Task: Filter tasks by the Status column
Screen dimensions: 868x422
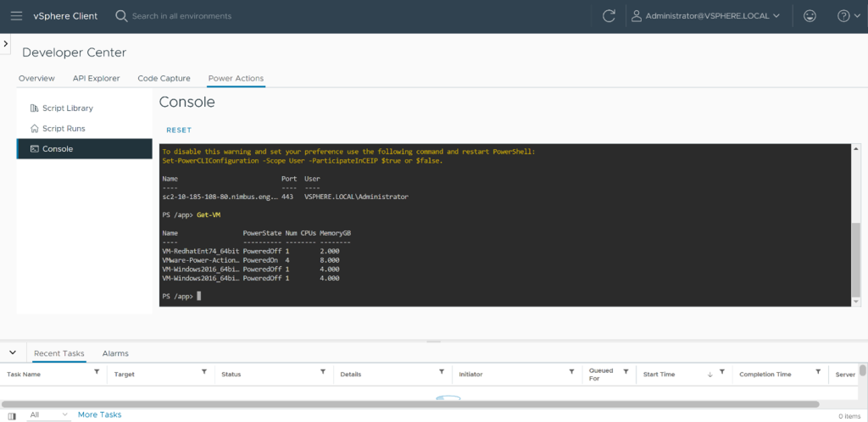Action: click(x=322, y=373)
